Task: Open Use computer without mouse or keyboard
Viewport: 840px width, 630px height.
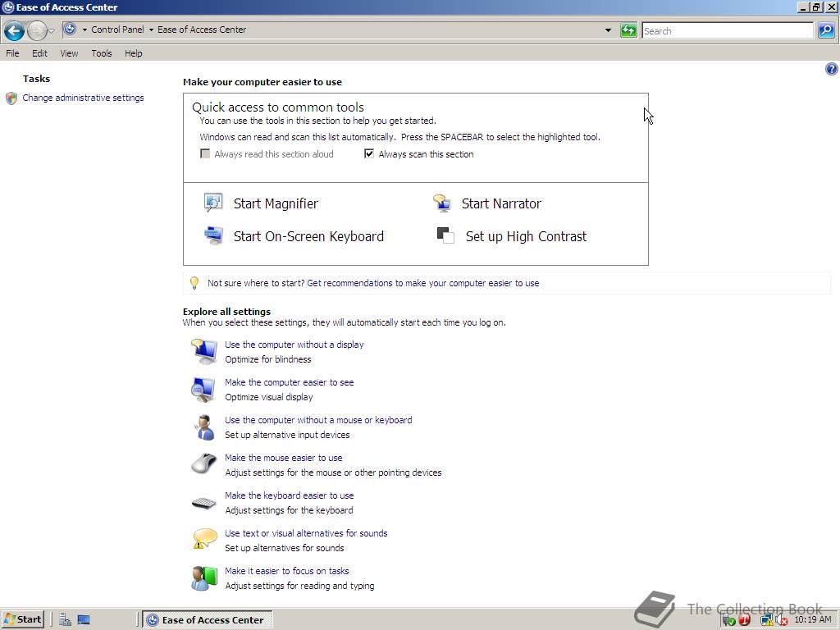Action: click(318, 420)
